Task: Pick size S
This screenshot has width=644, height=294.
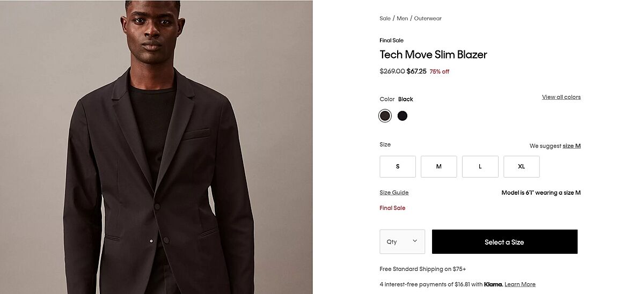Action: tap(398, 166)
